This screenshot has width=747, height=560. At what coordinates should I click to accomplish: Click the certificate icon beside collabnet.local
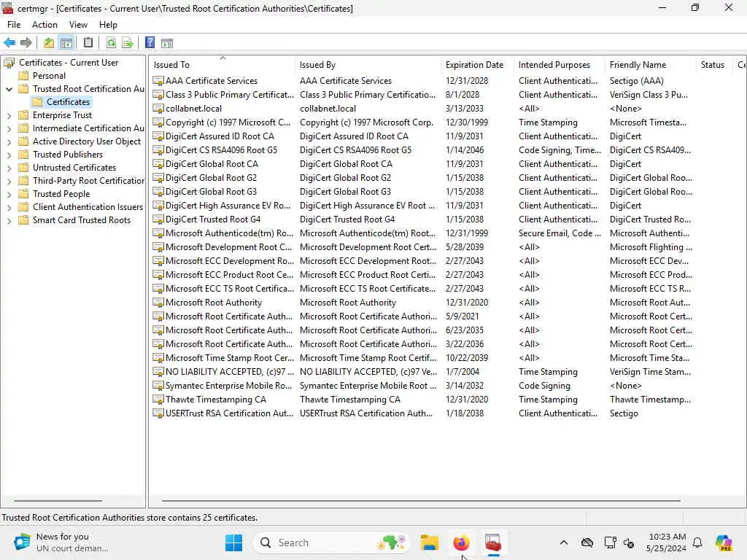pos(158,109)
